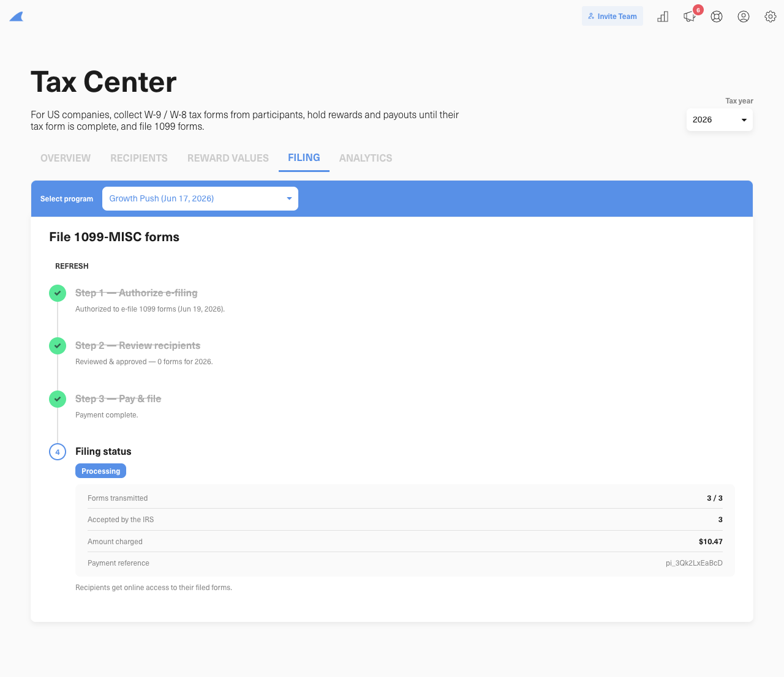784x677 pixels.
Task: Open the Tax year 2026 dropdown
Action: [x=720, y=120]
